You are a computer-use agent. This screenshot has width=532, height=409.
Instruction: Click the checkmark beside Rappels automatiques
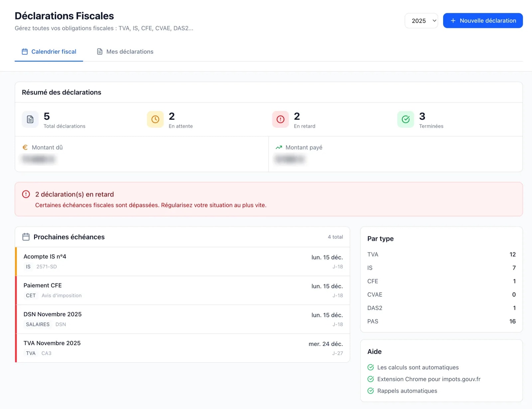pos(370,391)
